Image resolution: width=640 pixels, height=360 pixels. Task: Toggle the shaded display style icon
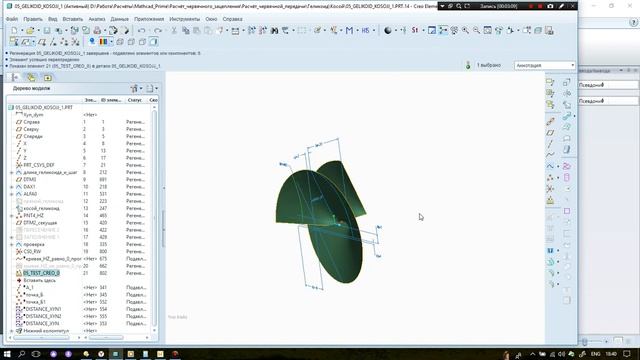pos(153,42)
